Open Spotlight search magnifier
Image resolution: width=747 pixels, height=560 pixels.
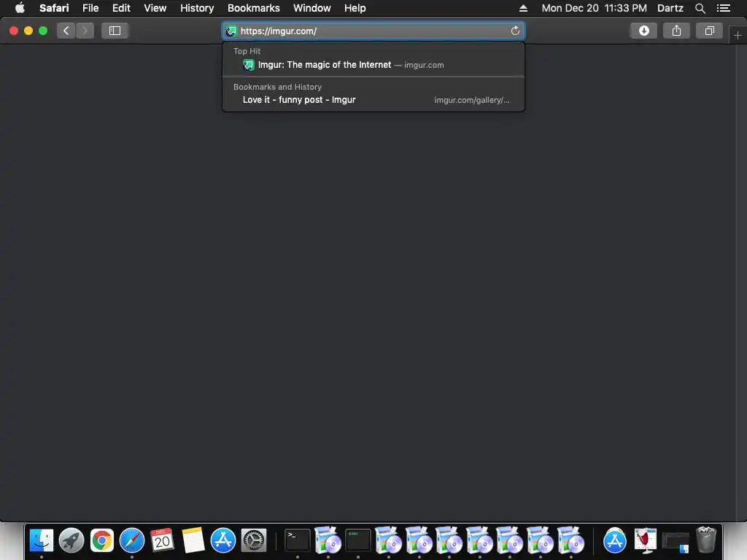click(700, 8)
